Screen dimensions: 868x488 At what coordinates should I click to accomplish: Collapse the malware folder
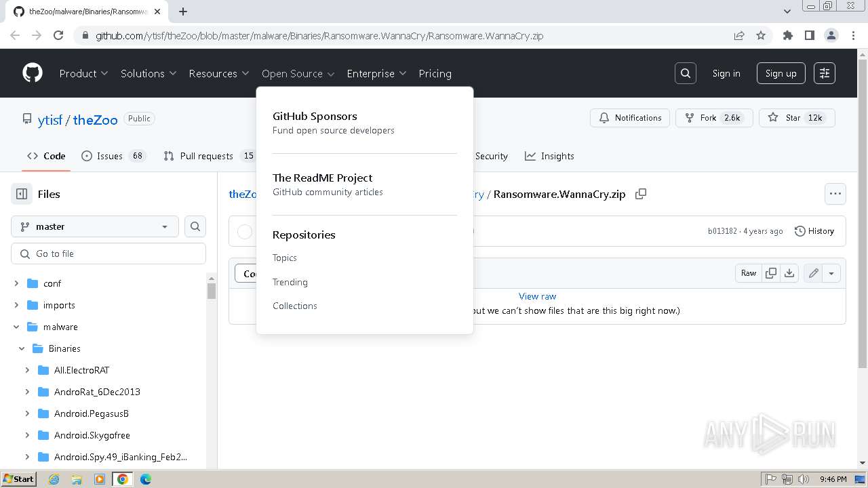coord(17,327)
